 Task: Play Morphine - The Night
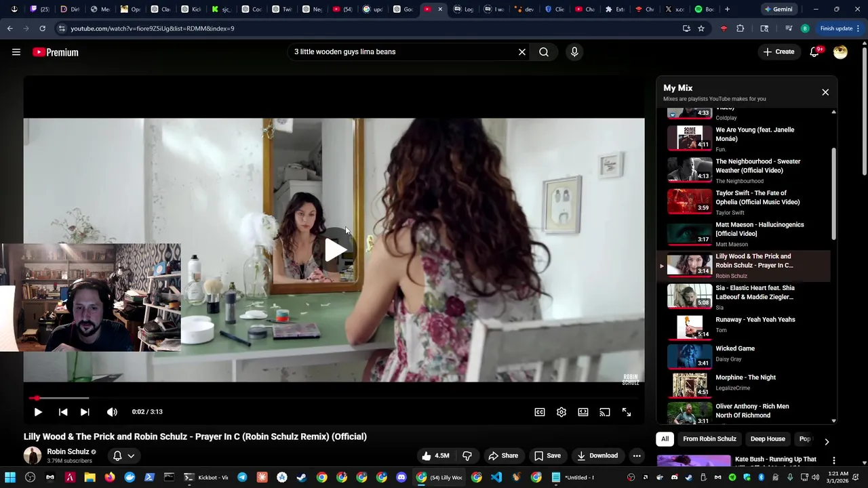(743, 384)
